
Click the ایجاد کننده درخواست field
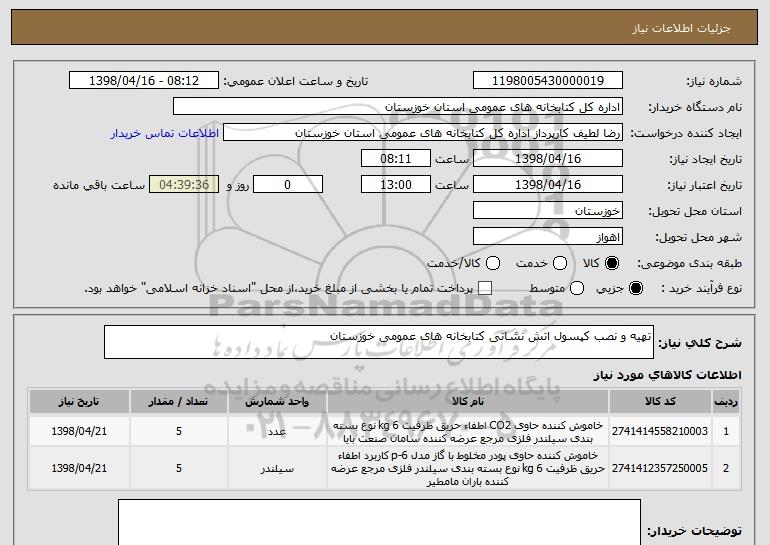click(x=422, y=133)
